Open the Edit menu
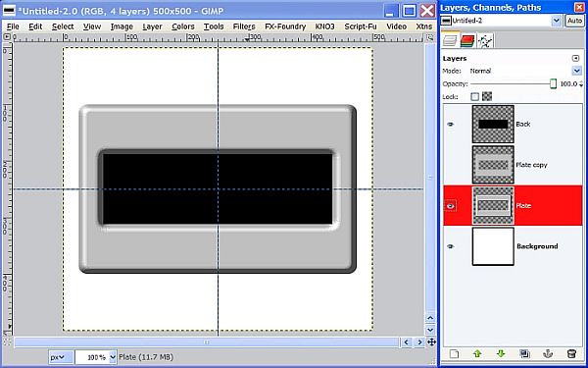This screenshot has width=588, height=368. tap(35, 26)
